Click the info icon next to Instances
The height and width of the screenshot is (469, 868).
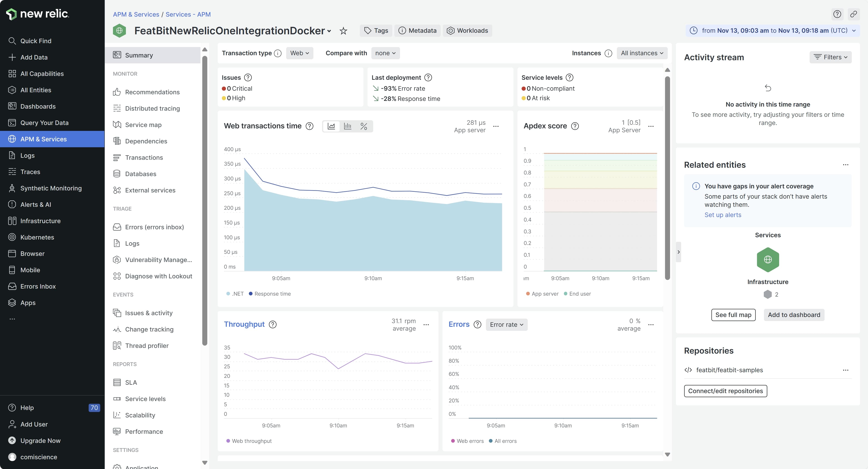(608, 53)
